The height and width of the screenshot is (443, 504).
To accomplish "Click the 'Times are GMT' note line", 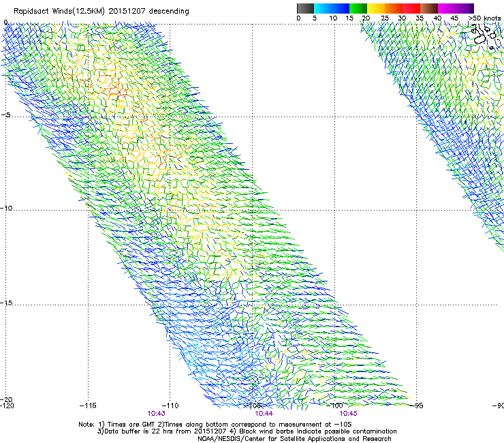I will click(x=215, y=425).
